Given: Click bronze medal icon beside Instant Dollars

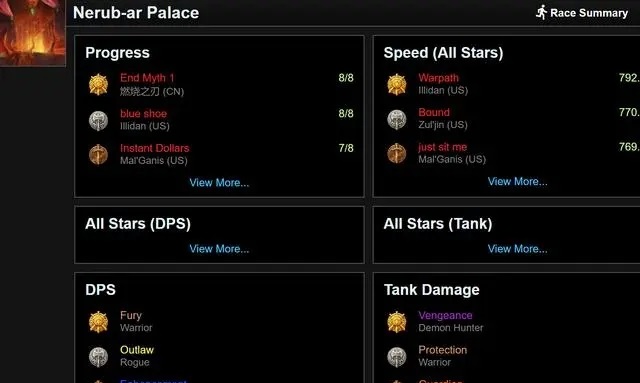Looking at the screenshot, I should [98, 155].
